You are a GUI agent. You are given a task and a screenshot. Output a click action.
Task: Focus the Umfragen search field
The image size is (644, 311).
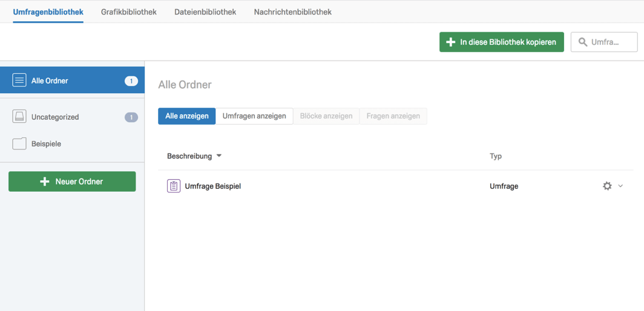(x=604, y=42)
